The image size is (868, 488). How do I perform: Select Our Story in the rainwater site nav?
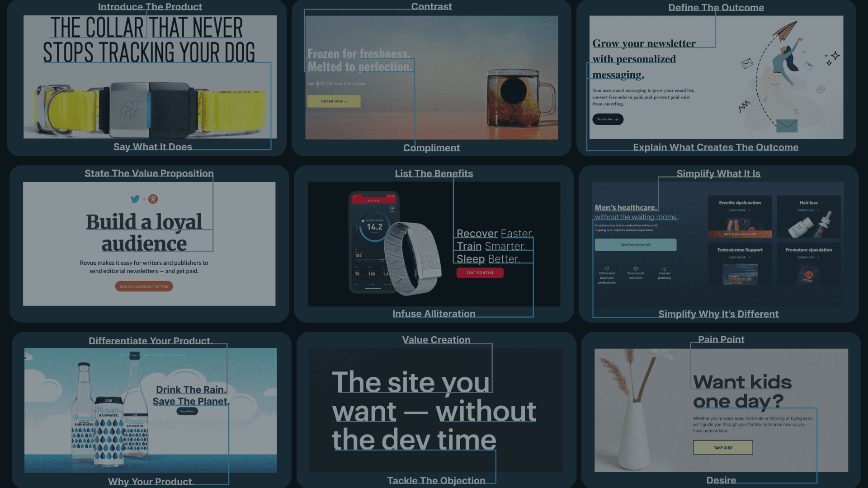click(x=160, y=355)
